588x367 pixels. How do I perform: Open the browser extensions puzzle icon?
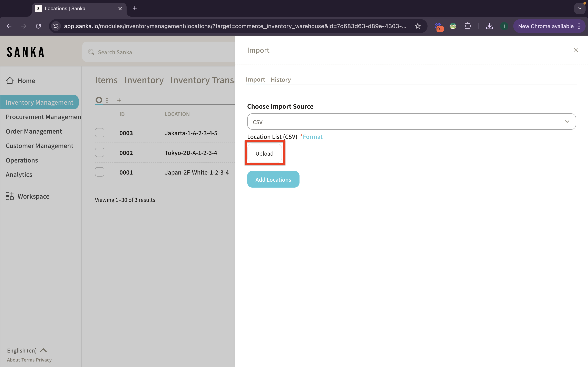click(x=468, y=26)
